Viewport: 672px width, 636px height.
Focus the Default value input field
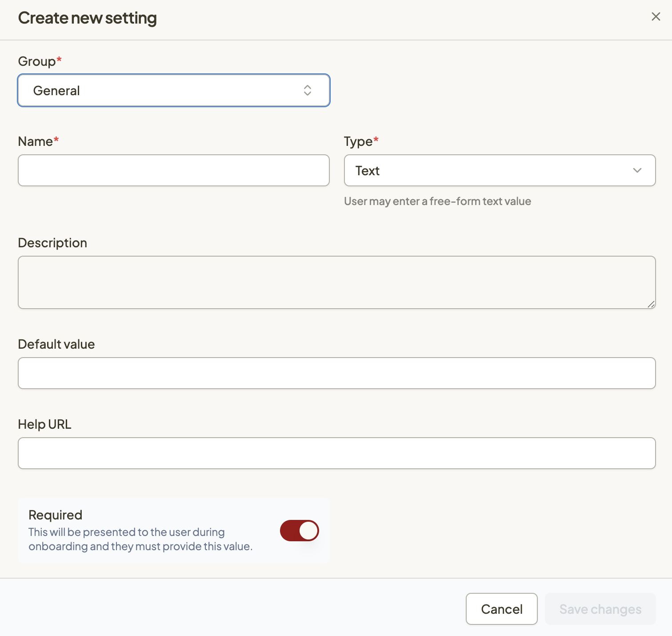click(x=336, y=373)
